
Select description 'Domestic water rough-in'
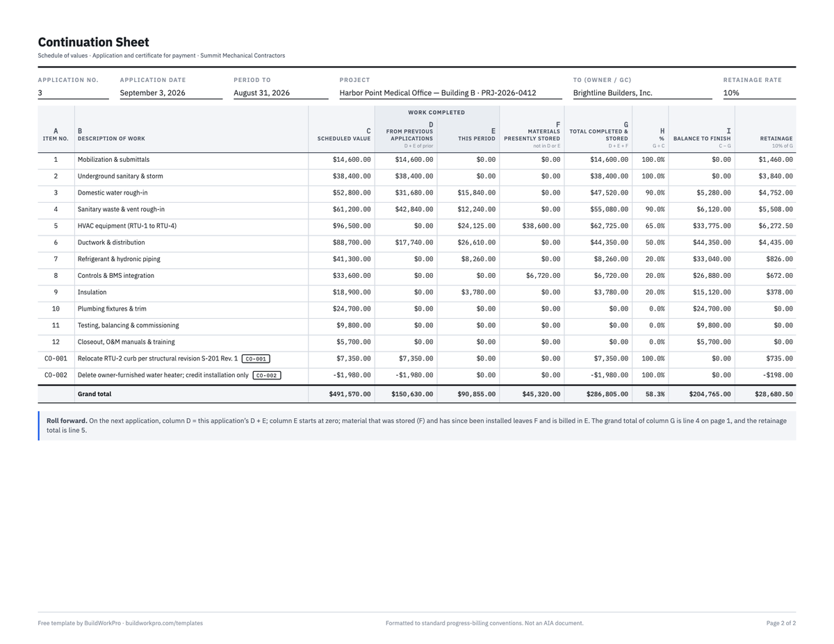[x=113, y=193]
